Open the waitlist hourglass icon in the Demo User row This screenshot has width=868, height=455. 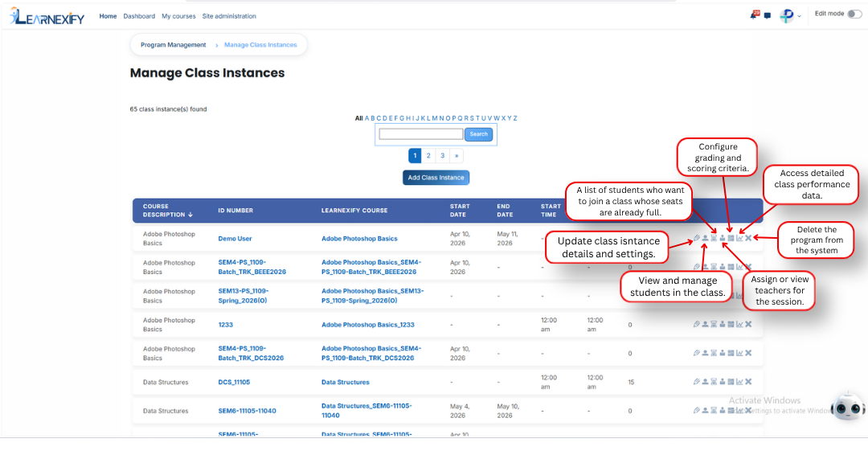(714, 238)
